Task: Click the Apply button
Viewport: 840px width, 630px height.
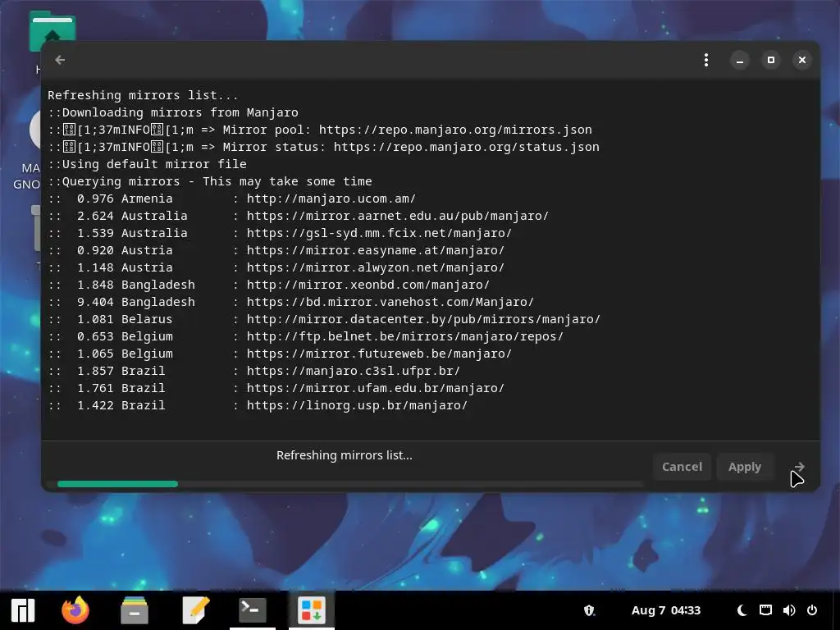Action: 745,467
